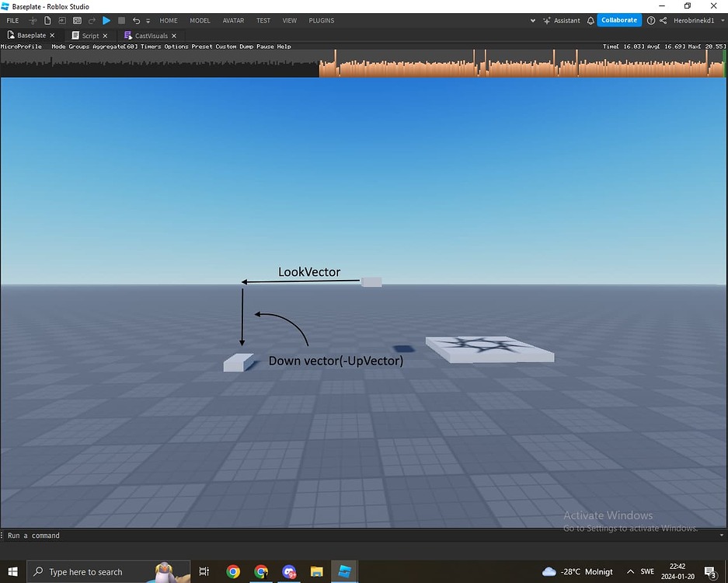Open MicroProfile Help menu
The height and width of the screenshot is (583, 728).
coord(284,47)
